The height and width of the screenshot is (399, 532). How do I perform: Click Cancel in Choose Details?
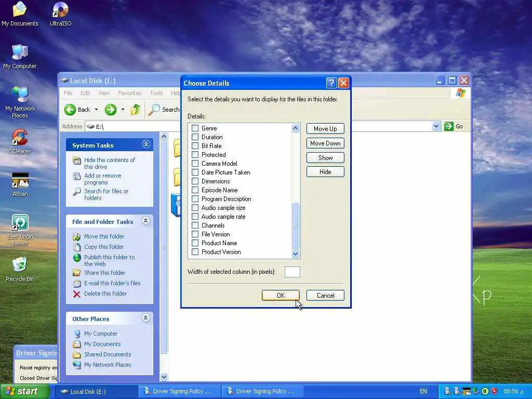point(325,296)
